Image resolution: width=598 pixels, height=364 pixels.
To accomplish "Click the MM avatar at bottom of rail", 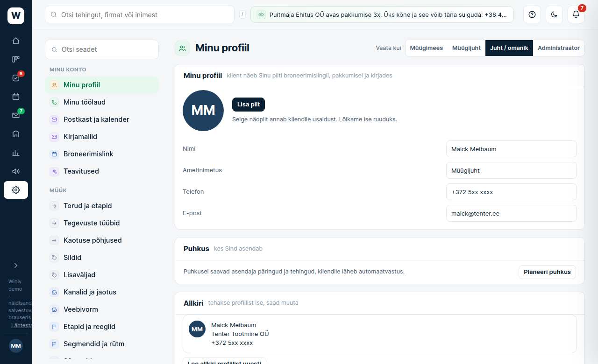I will tap(16, 346).
